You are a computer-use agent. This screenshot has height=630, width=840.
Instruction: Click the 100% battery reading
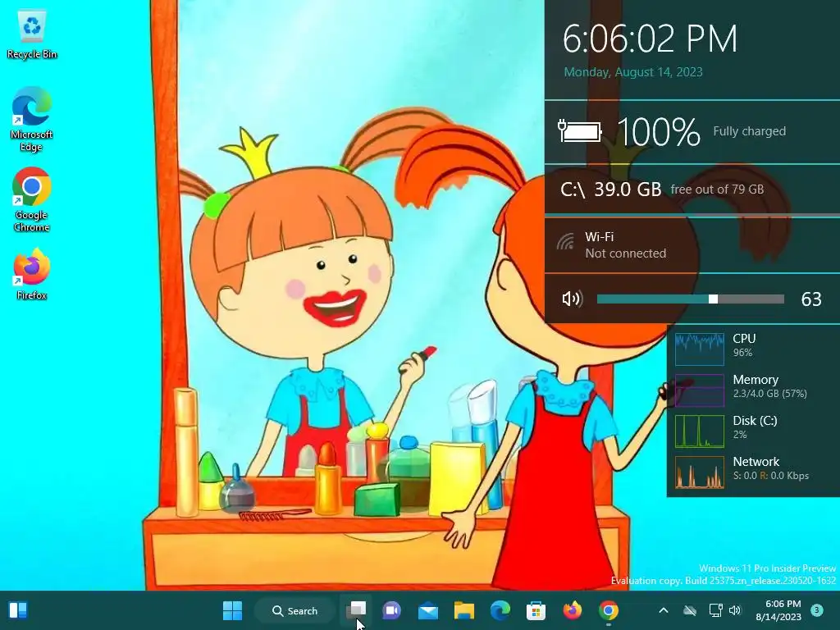(659, 132)
